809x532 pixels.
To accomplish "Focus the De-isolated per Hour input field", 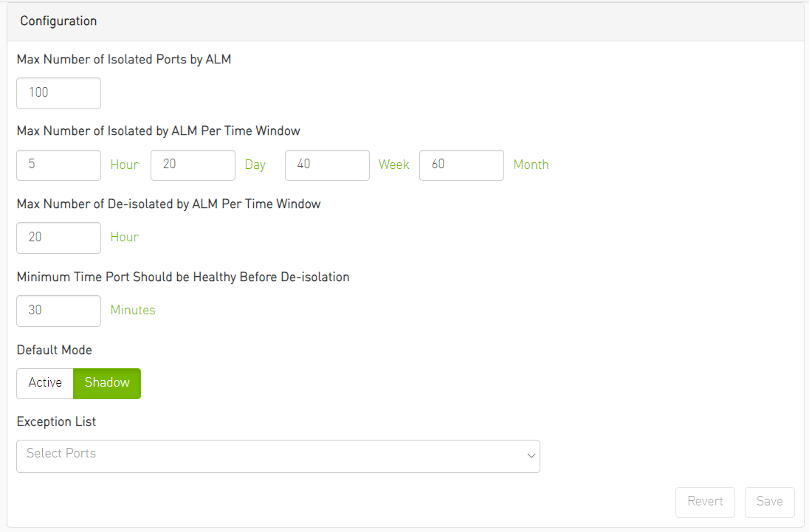I will [58, 238].
